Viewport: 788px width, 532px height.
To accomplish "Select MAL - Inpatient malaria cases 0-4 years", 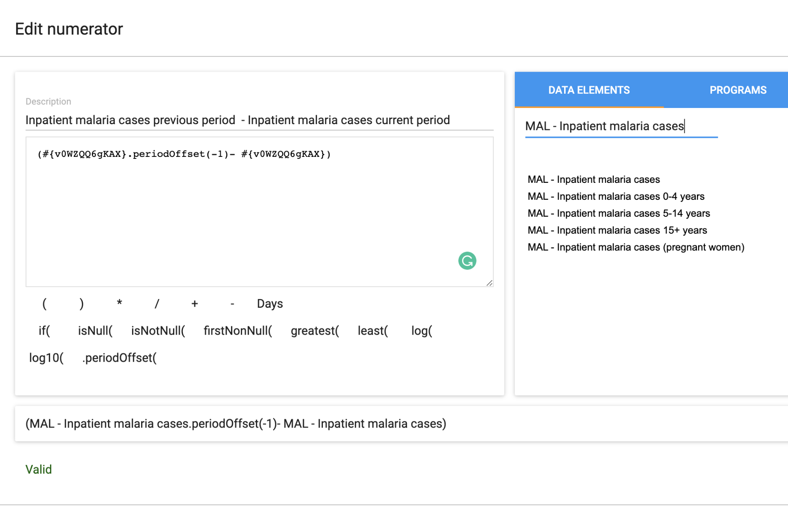I will coord(616,196).
